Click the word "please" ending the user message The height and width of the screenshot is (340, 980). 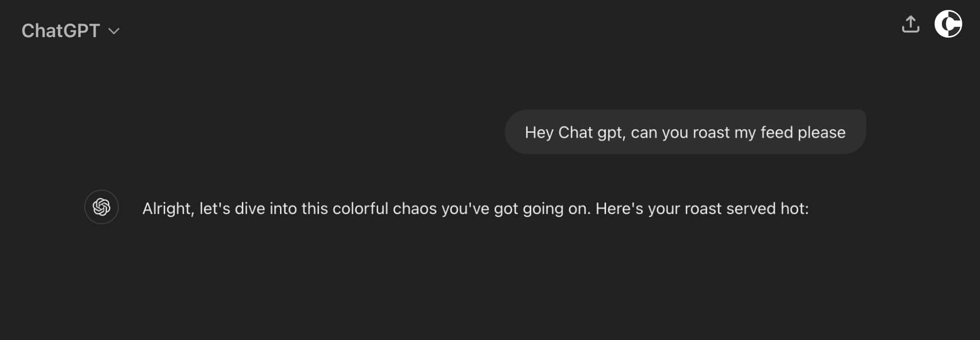(x=822, y=133)
